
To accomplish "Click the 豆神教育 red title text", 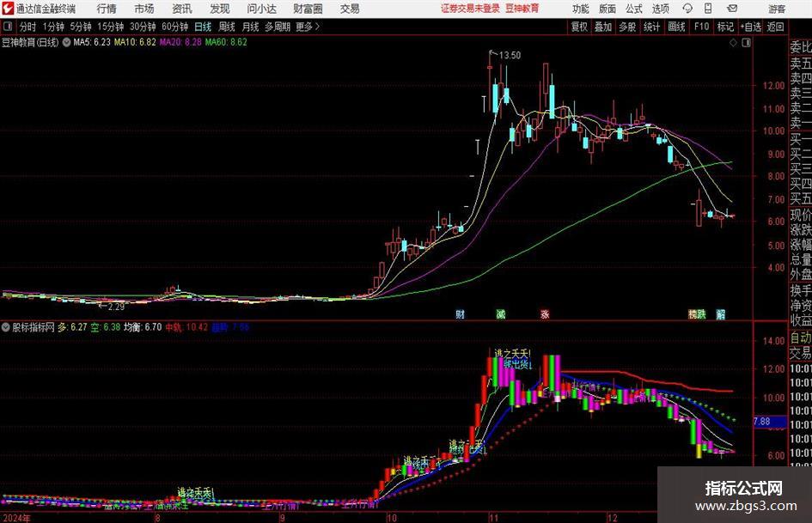I will (522, 9).
